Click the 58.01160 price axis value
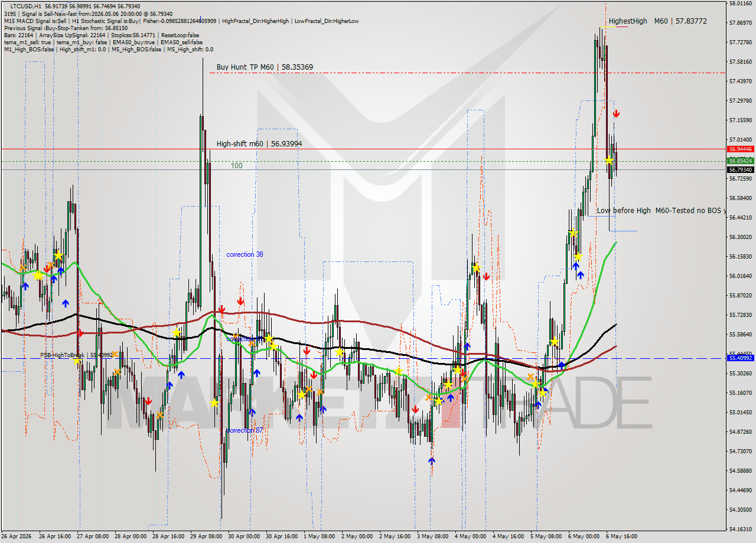Image resolution: width=756 pixels, height=543 pixels. click(740, 3)
